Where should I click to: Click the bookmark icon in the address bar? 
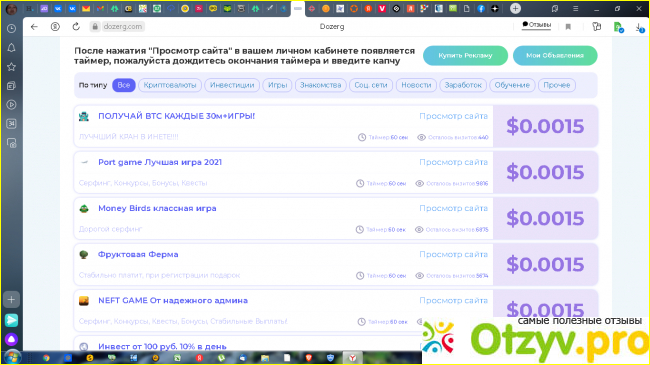(x=568, y=27)
